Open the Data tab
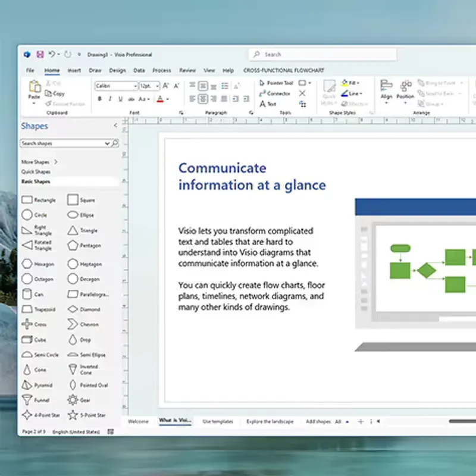476x476 pixels. 139,70
